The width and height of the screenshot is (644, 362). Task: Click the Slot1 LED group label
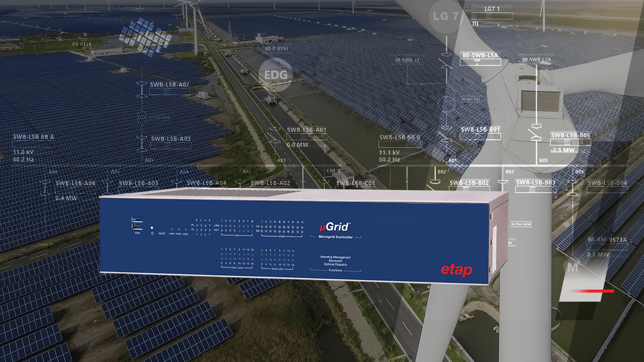237,267
